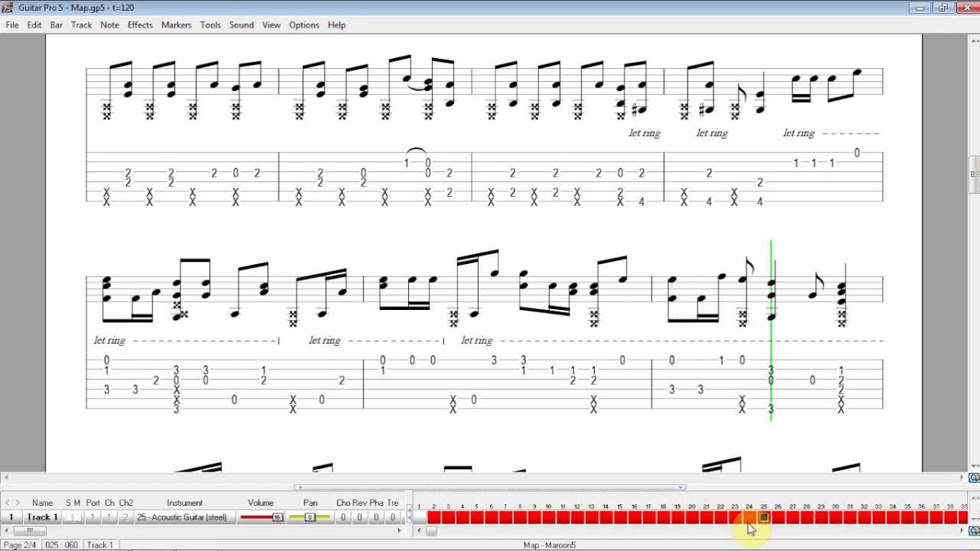
Task: Open the Sound menu
Action: (241, 24)
